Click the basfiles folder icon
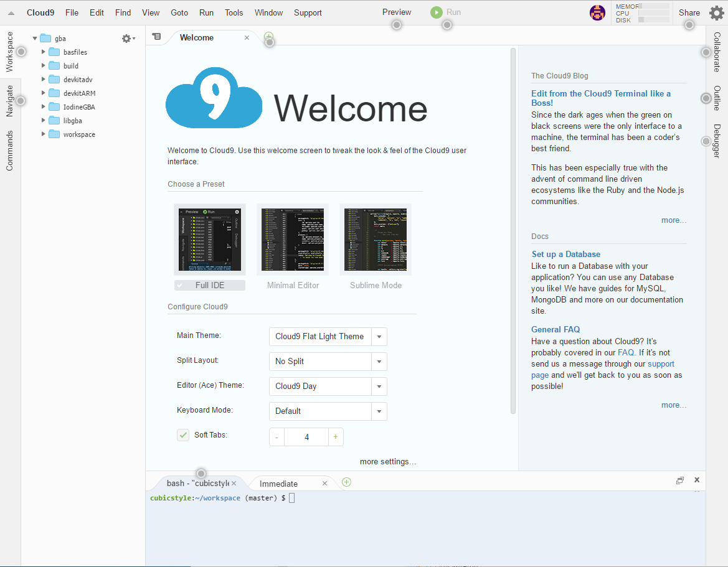Screen dimensions: 728x567 54,52
